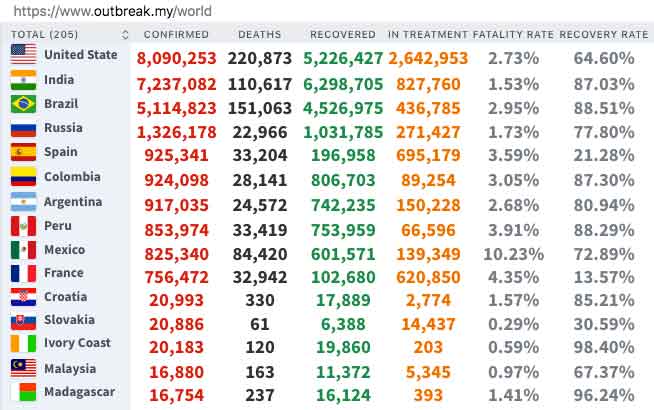Click the Recovery Rate column header

[x=603, y=35]
